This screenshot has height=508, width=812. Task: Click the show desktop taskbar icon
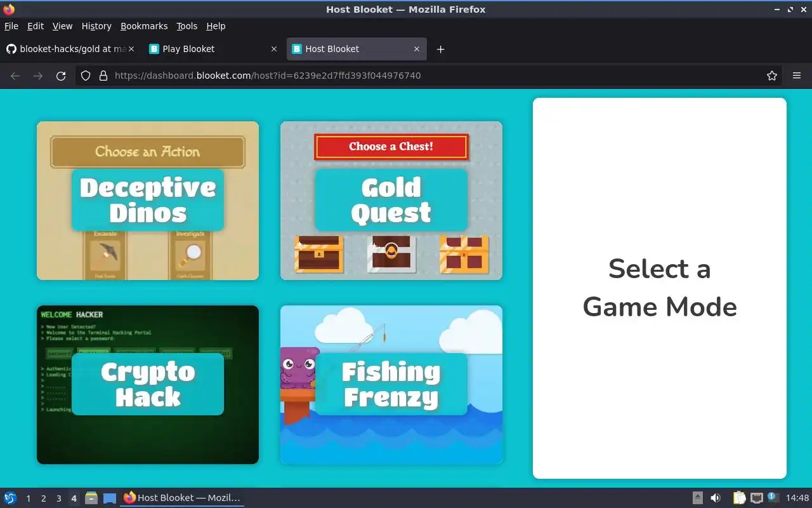coord(110,498)
